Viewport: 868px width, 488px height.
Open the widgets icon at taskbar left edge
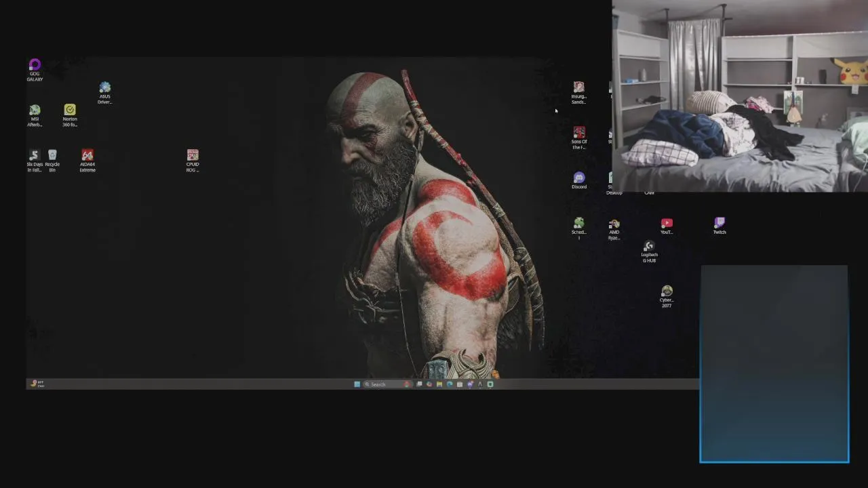(37, 384)
